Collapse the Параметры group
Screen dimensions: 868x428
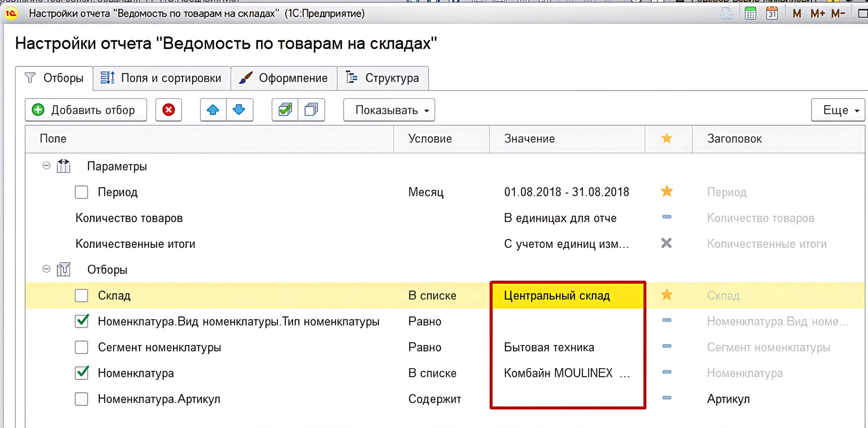coord(46,166)
